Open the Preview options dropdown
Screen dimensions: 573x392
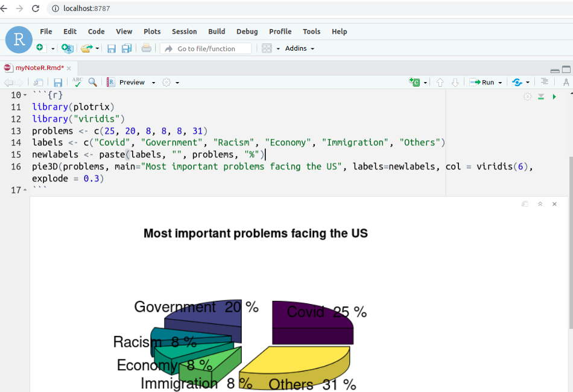(153, 82)
